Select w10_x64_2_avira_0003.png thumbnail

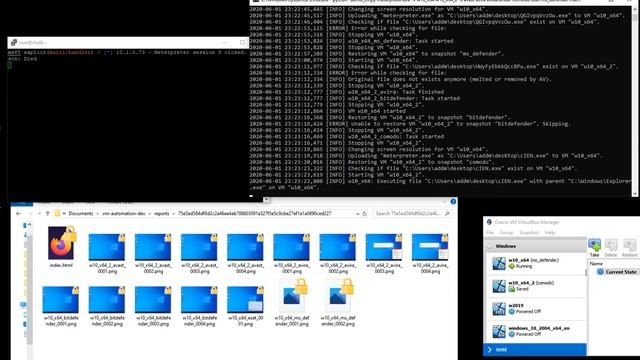tap(384, 247)
